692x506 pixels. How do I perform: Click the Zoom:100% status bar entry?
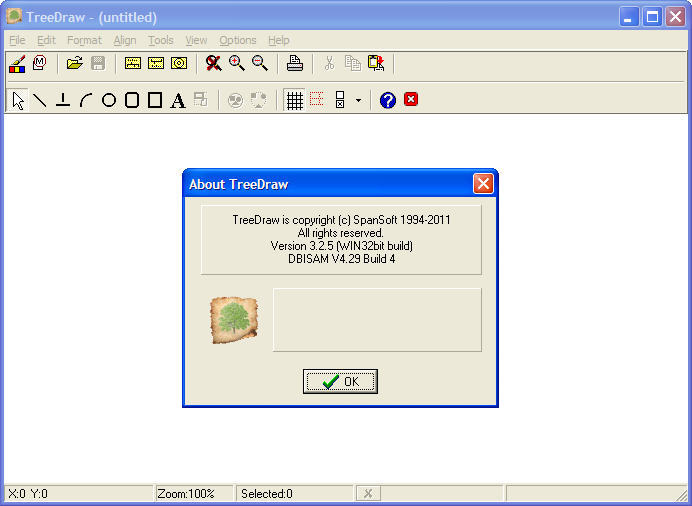(x=194, y=494)
